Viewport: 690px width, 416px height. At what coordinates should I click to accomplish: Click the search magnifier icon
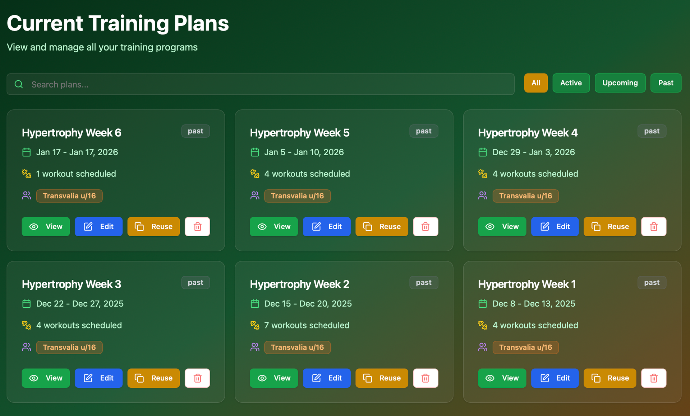[x=19, y=84]
